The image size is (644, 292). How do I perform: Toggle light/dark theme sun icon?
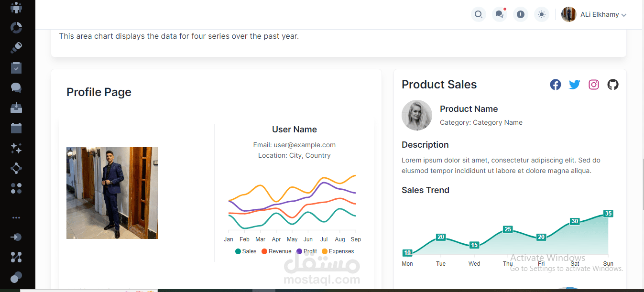point(542,14)
